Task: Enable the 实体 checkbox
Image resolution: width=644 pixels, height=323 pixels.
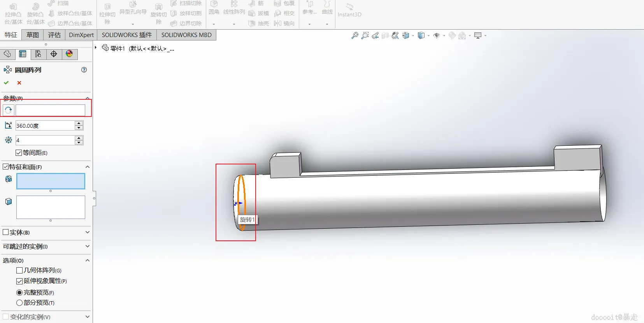Action: pos(6,232)
